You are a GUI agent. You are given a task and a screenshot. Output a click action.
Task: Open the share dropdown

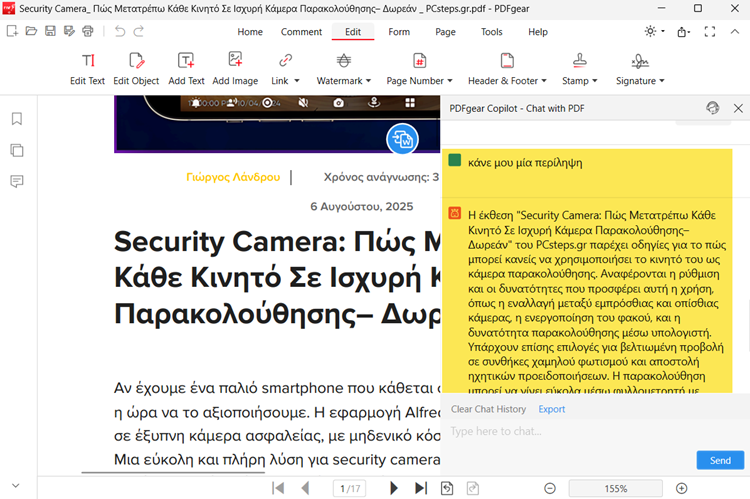[684, 32]
